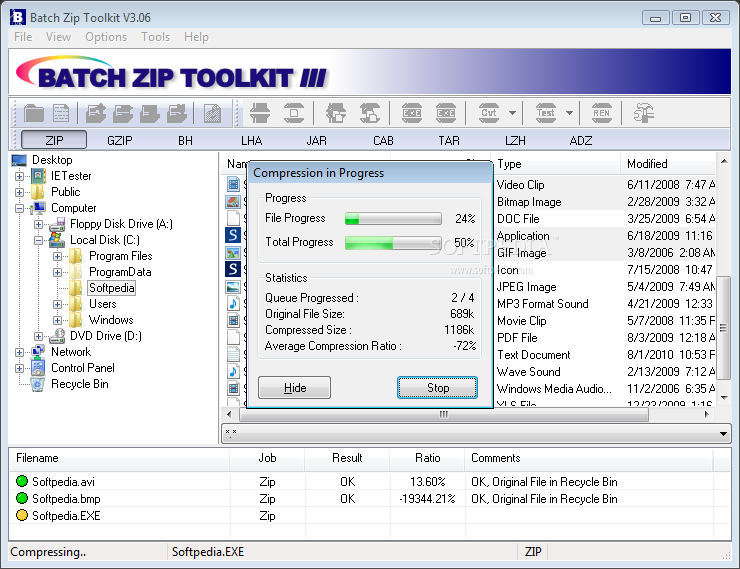Expand the Program Files folder node
Screen dimensions: 740x569
(58, 256)
